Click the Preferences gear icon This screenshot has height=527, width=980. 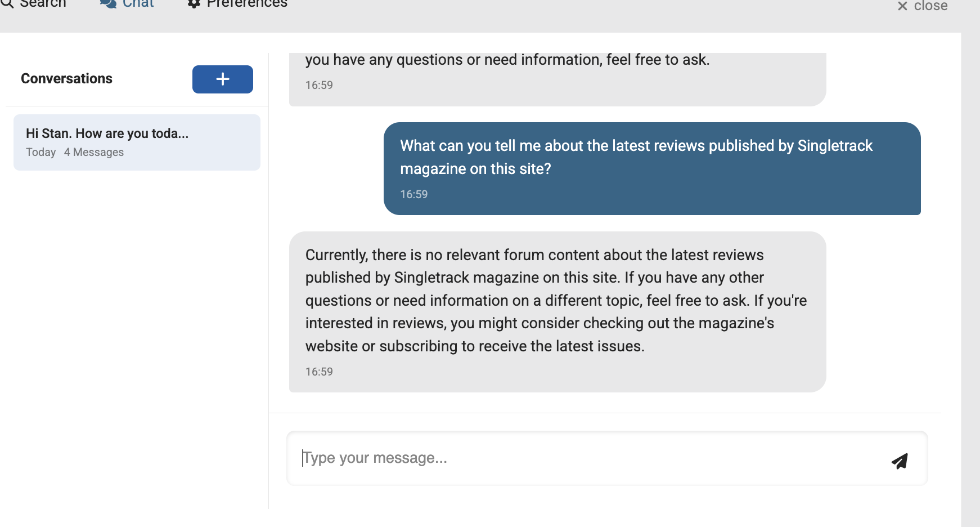194,4
